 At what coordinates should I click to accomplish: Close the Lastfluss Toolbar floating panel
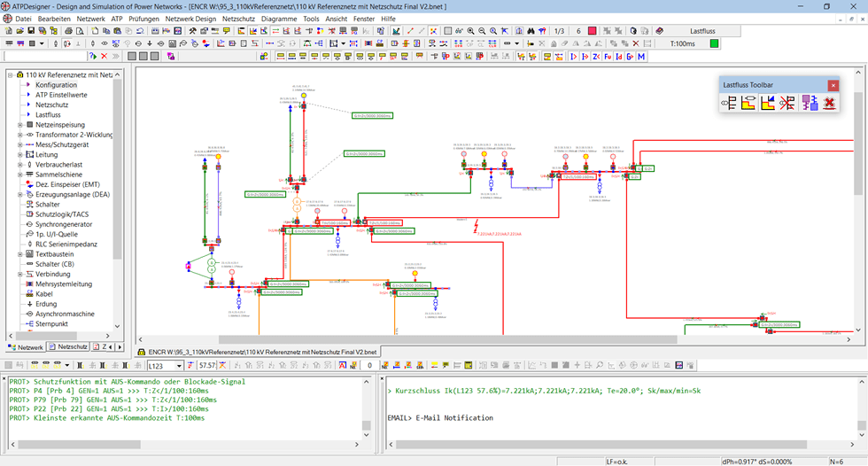[x=833, y=85]
